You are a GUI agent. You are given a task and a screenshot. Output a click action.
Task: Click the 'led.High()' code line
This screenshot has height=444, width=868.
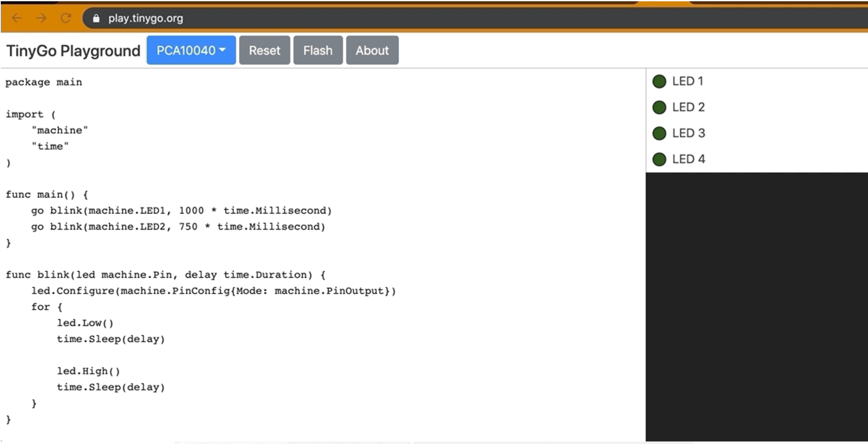(x=88, y=371)
